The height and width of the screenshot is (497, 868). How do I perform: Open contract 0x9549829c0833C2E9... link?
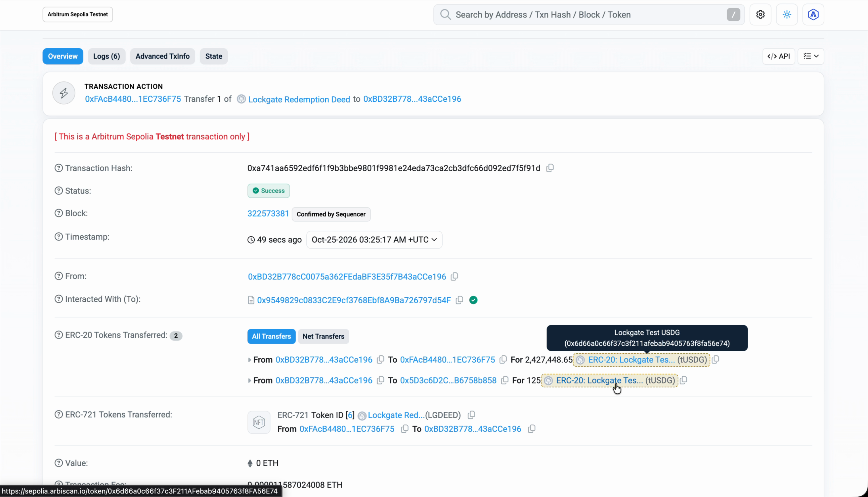click(354, 300)
